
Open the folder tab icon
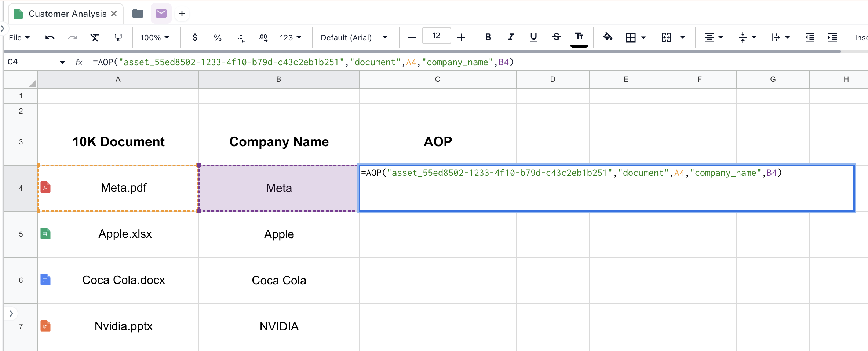pyautogui.click(x=138, y=14)
